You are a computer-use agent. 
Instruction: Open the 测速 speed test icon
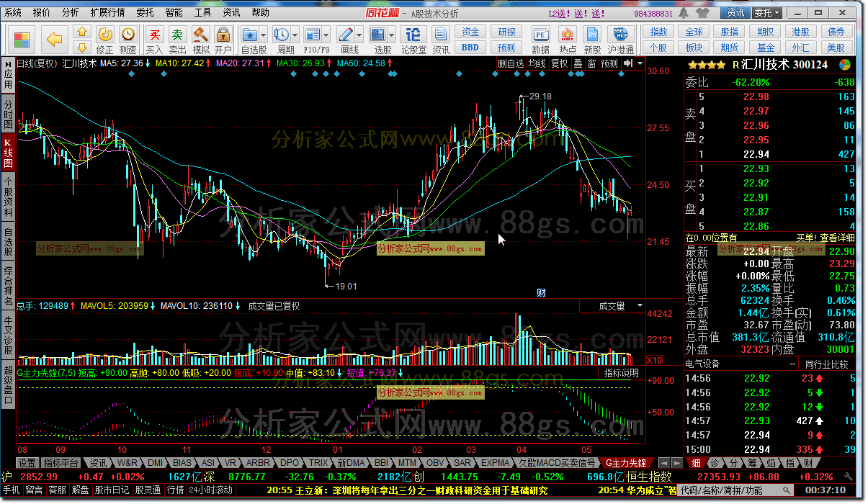pos(127,40)
